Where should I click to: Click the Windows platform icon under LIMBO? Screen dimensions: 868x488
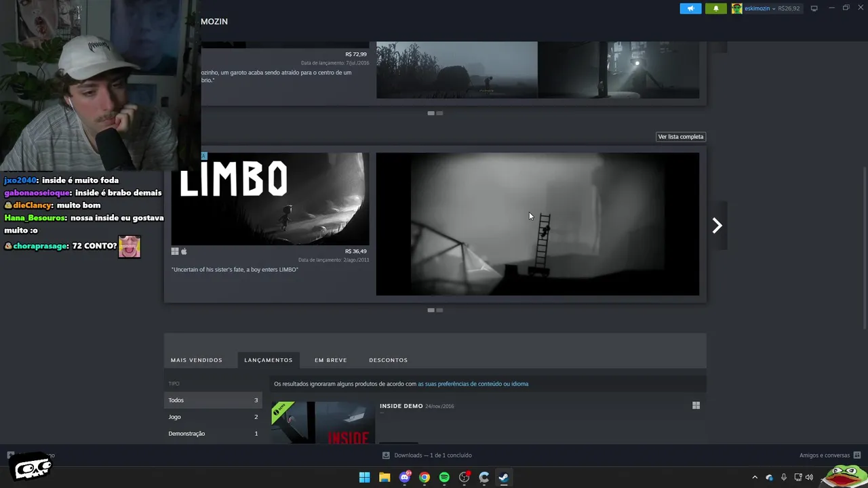point(175,251)
